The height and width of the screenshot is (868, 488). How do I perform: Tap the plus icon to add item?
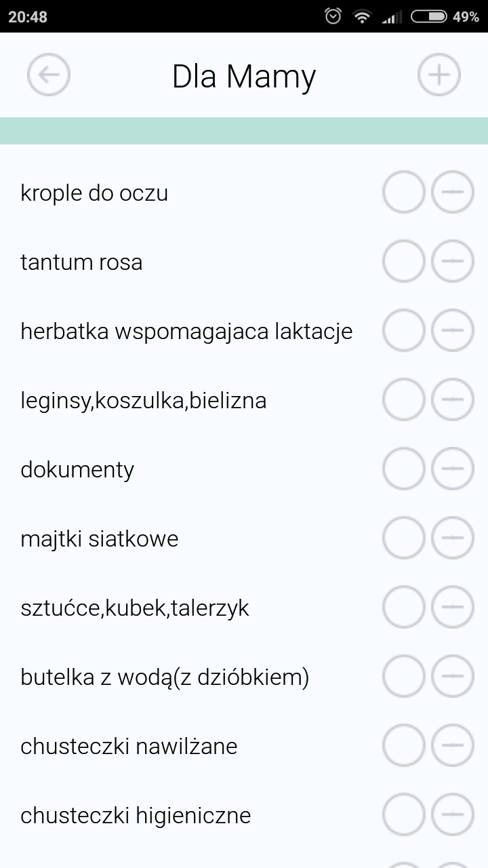[x=439, y=75]
